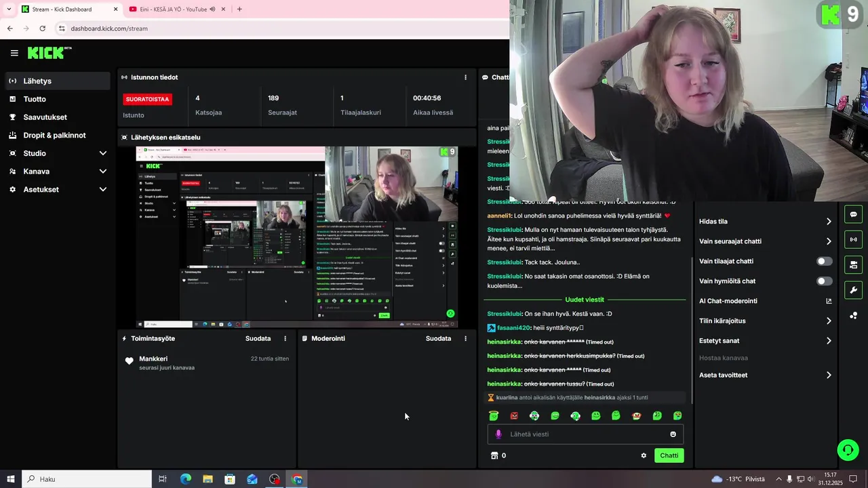
Task: Expand the Kanava sidebar section
Action: [56, 171]
